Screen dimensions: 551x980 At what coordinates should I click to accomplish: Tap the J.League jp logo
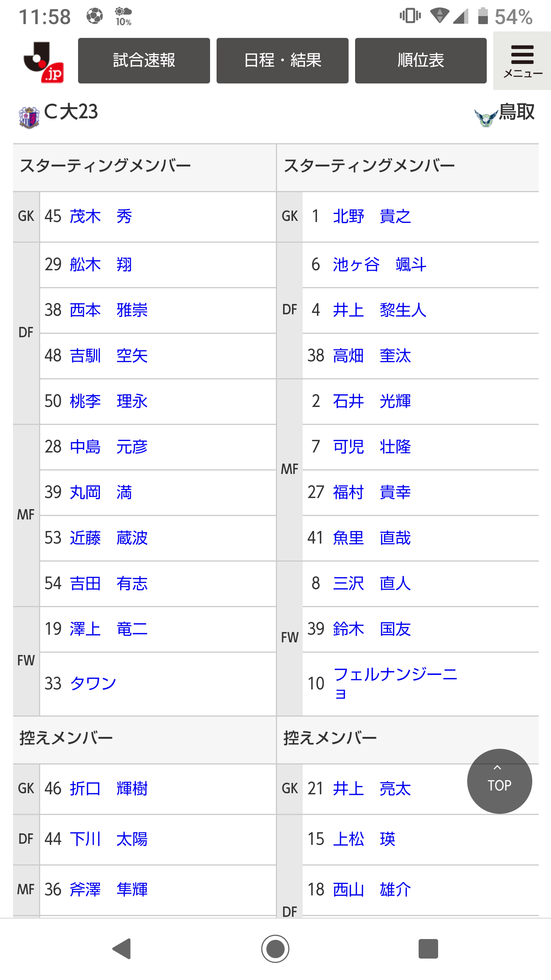[x=43, y=61]
